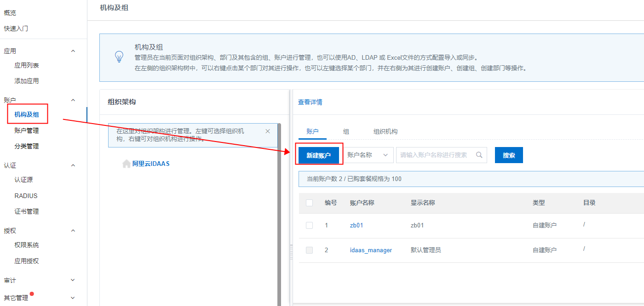The width and height of the screenshot is (644, 306).
Task: Click the 账户名称 column header
Action: coord(362,203)
